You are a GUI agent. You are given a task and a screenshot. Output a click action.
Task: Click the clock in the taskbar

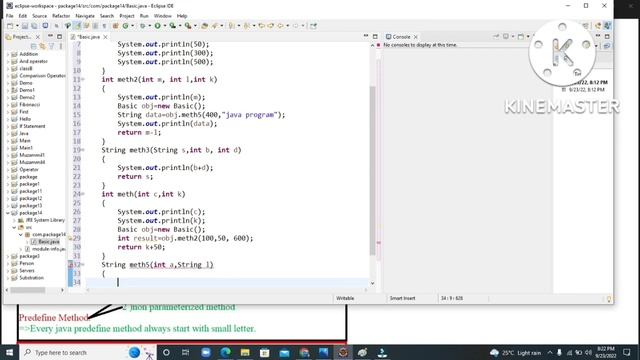606,352
